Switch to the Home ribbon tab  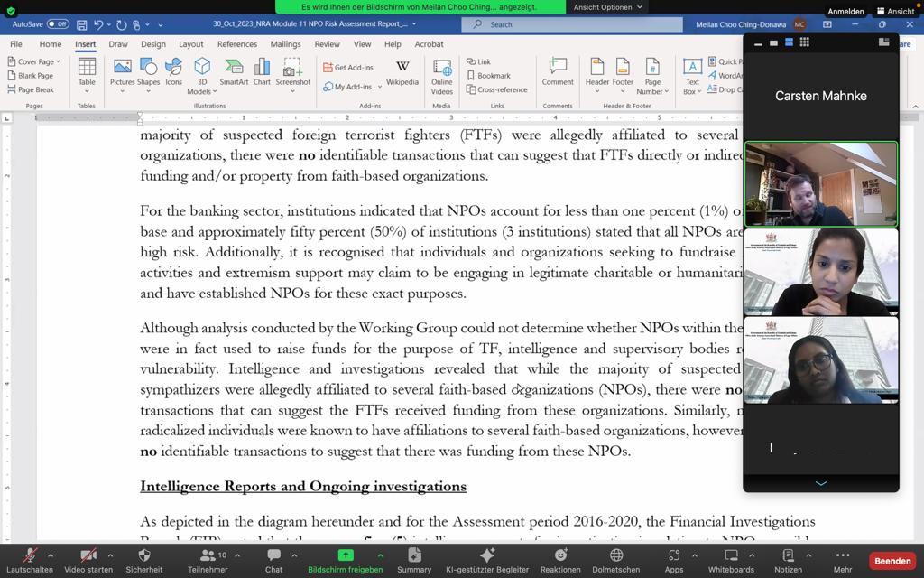(x=51, y=44)
